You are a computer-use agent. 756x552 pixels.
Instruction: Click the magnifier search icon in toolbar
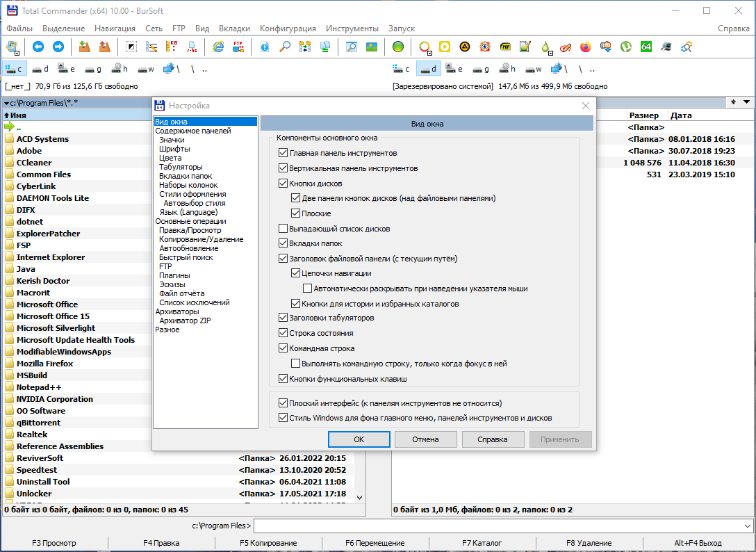pyautogui.click(x=285, y=47)
